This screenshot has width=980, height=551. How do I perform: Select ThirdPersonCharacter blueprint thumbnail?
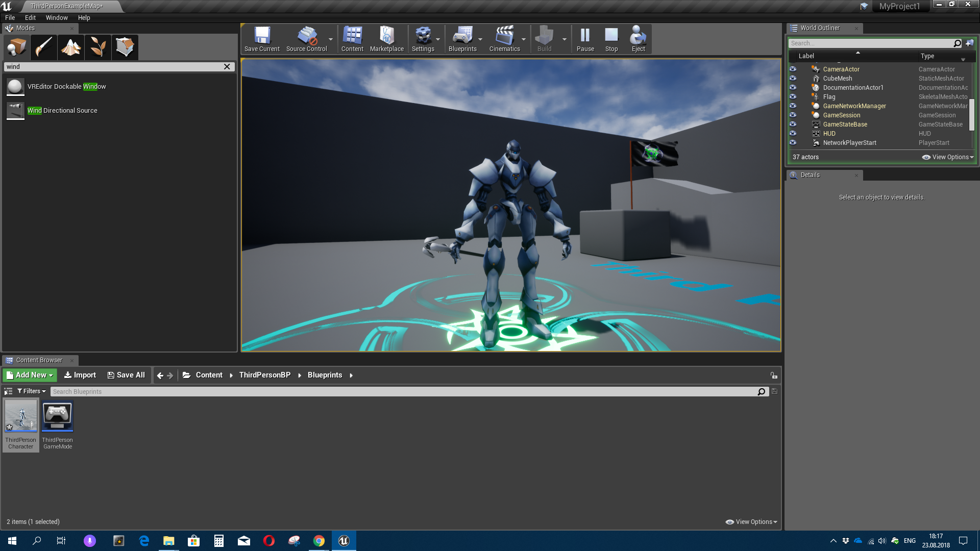pyautogui.click(x=21, y=425)
